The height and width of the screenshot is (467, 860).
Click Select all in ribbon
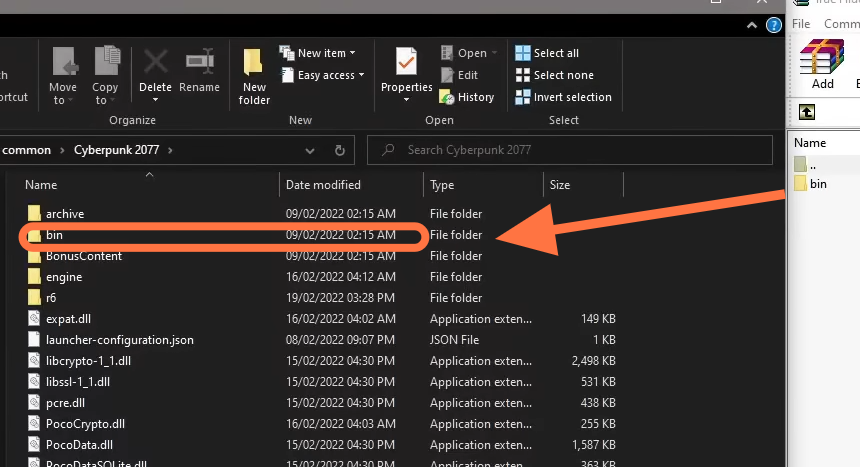[x=547, y=53]
